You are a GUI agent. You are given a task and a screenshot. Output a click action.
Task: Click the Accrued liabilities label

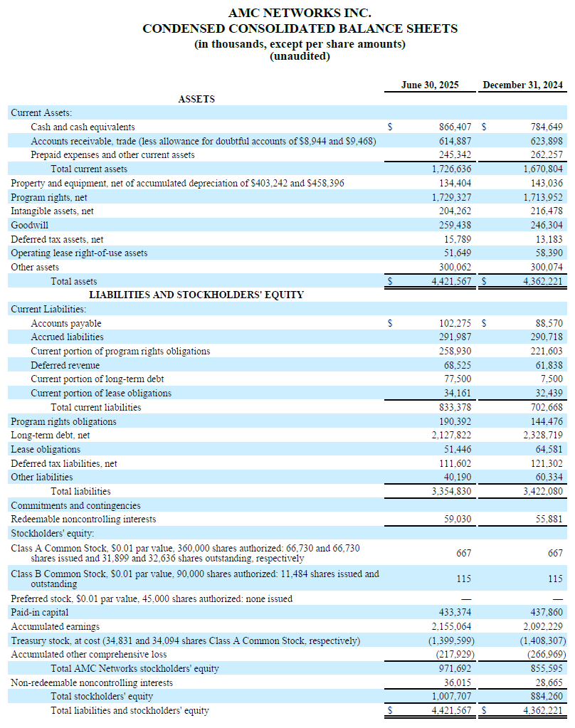click(67, 337)
